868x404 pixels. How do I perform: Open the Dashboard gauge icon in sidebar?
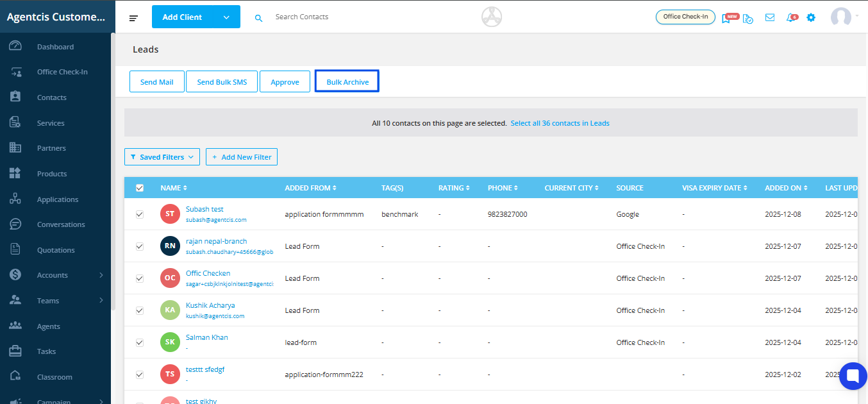point(15,46)
